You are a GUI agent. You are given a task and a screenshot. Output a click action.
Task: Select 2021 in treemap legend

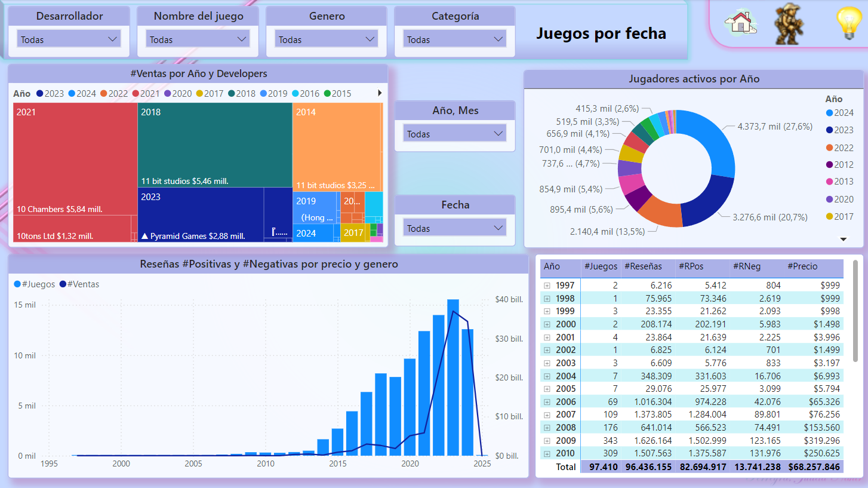tap(146, 93)
